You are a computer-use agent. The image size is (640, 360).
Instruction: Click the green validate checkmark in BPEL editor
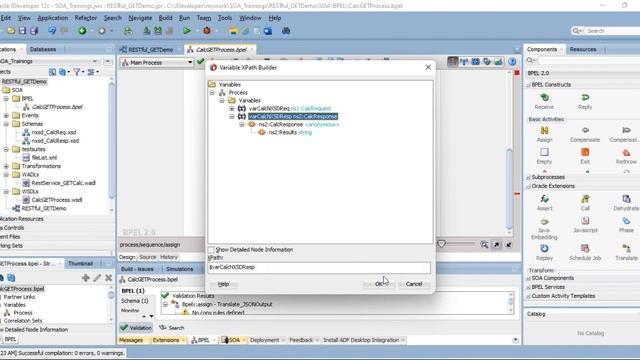200,62
